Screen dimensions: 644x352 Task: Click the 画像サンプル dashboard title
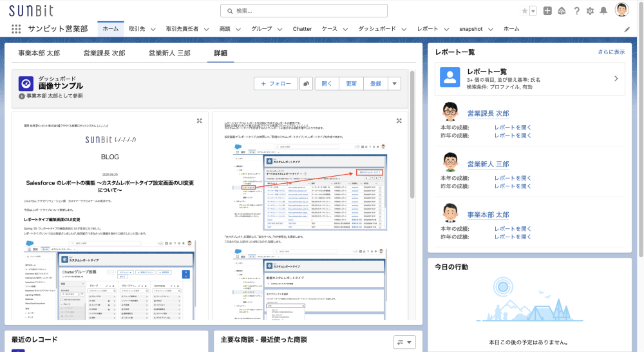(x=61, y=86)
